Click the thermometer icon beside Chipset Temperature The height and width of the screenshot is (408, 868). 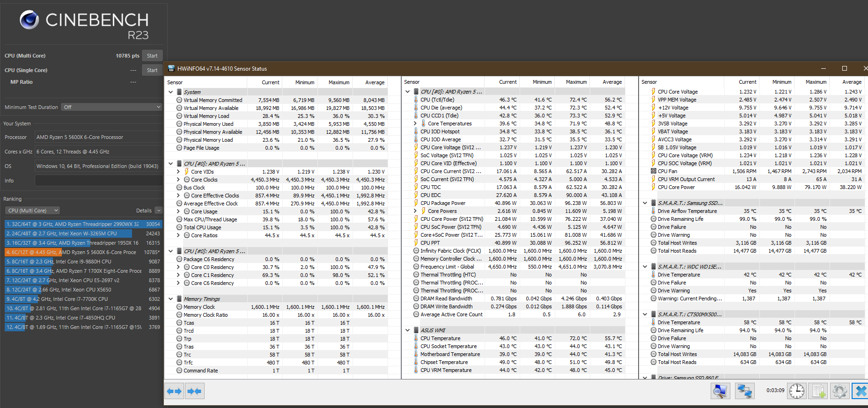[x=416, y=362]
